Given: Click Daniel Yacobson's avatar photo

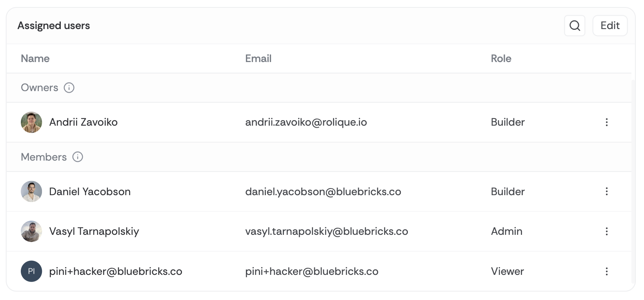Looking at the screenshot, I should point(31,192).
